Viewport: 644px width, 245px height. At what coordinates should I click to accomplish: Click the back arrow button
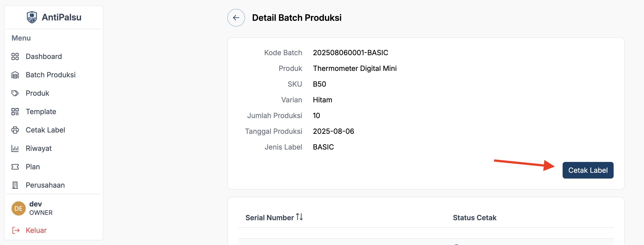point(236,18)
